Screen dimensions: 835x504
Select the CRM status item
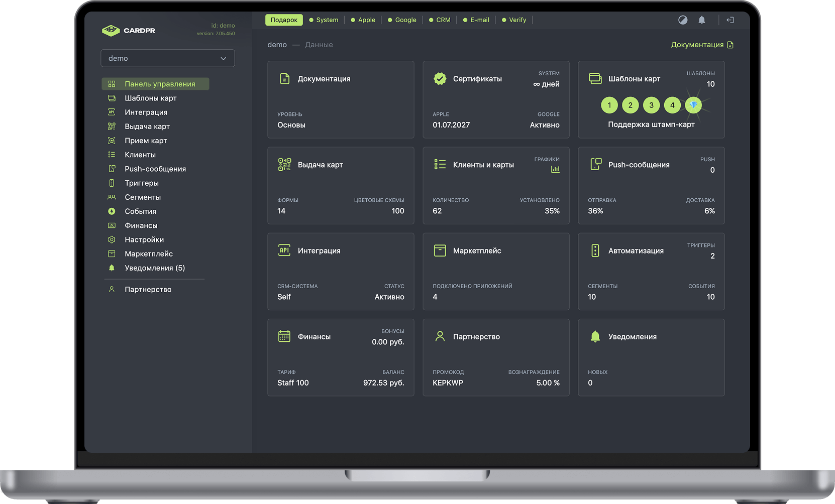pos(440,20)
